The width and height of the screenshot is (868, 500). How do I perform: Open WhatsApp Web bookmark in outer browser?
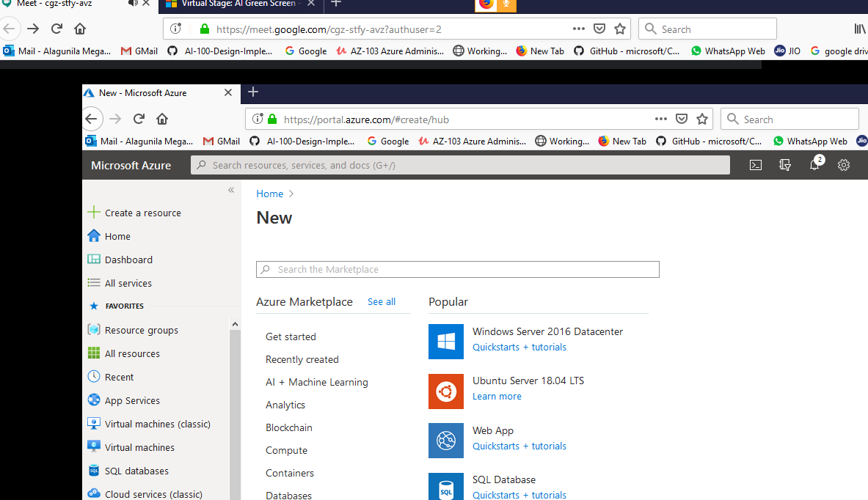click(728, 51)
